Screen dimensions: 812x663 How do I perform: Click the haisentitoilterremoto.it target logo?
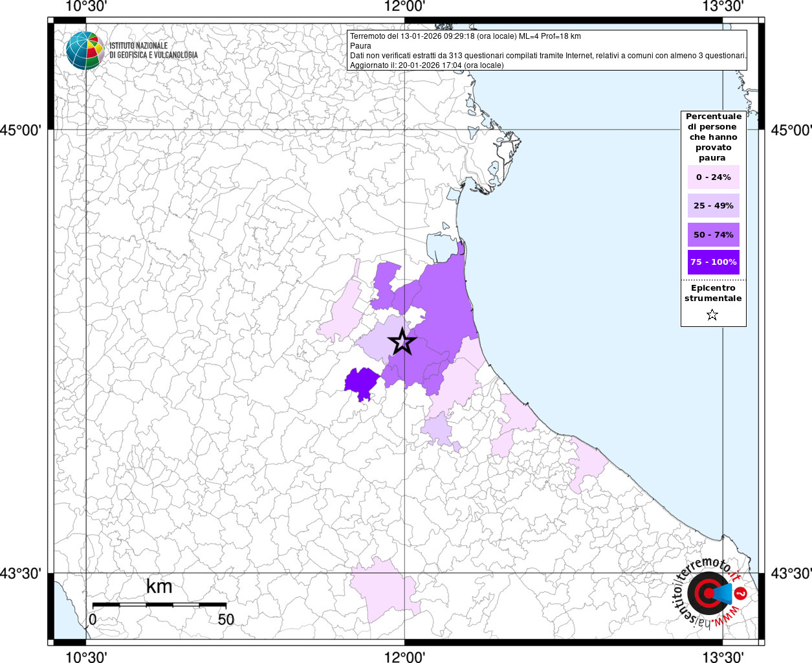[x=711, y=593]
